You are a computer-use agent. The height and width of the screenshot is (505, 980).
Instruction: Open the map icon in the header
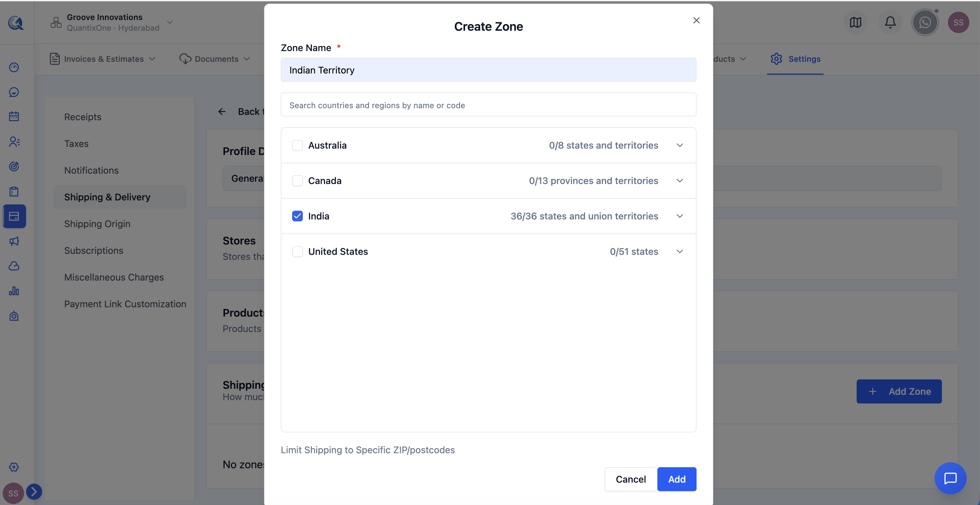855,22
